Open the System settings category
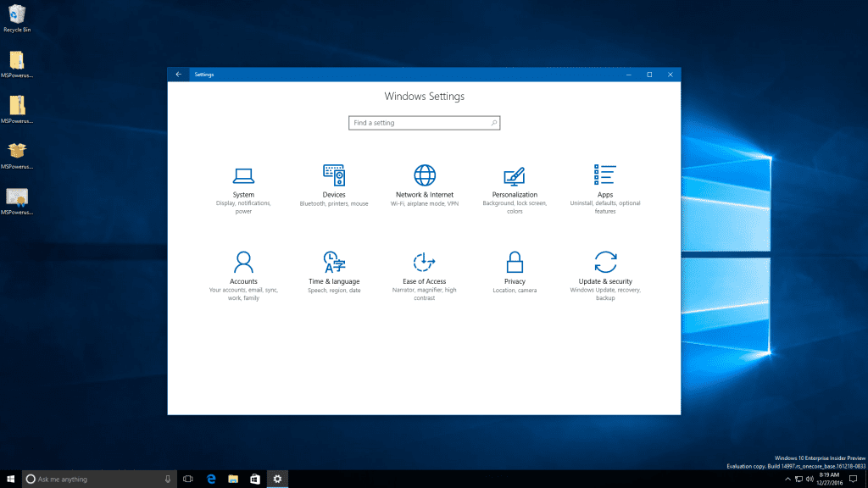This screenshot has width=868, height=488. [243, 191]
